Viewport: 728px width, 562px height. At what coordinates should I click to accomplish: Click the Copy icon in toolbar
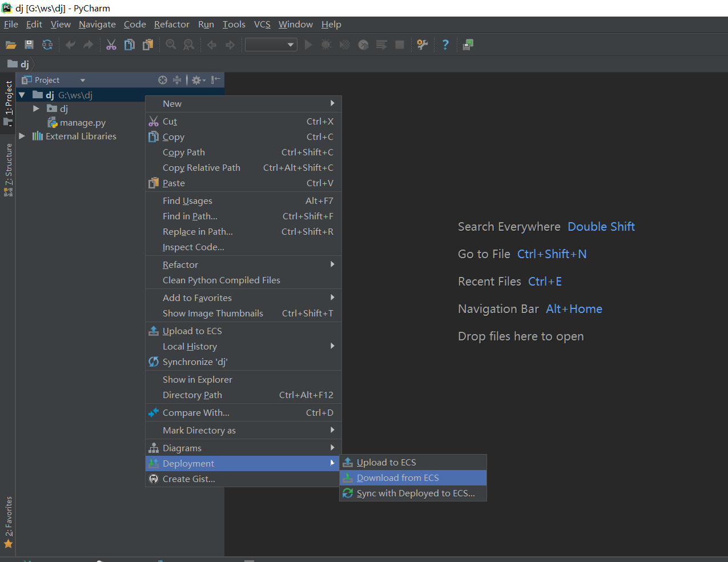click(130, 45)
